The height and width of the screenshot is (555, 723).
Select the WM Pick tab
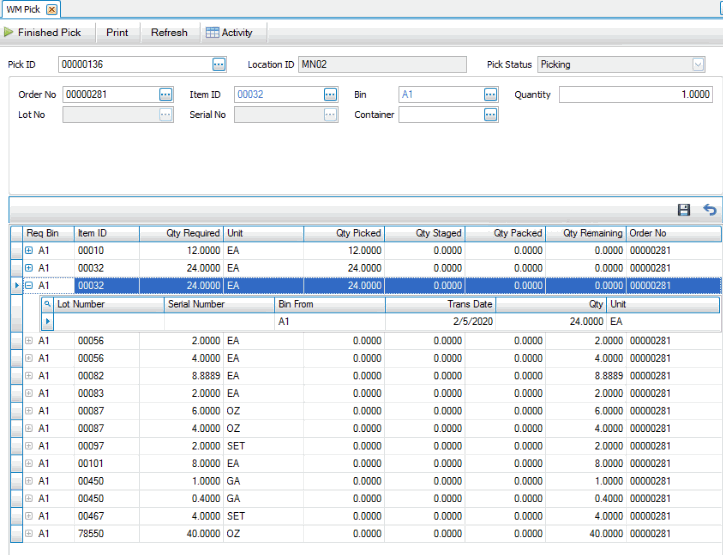click(25, 8)
